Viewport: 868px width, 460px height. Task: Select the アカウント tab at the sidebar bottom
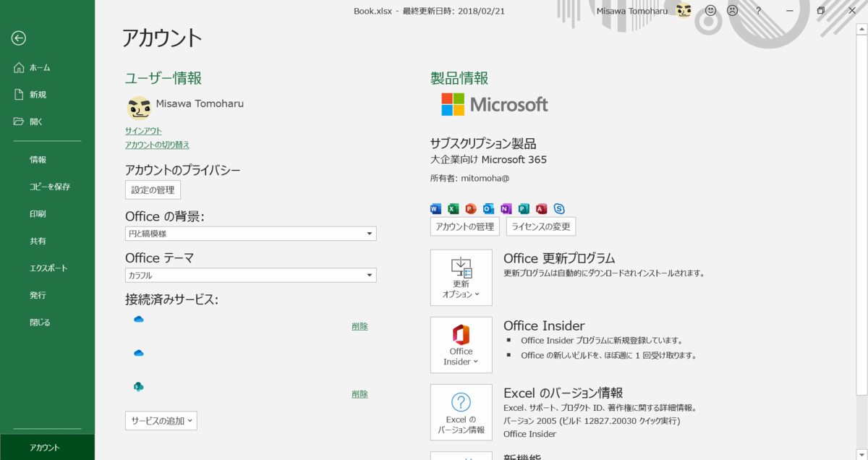click(x=47, y=448)
